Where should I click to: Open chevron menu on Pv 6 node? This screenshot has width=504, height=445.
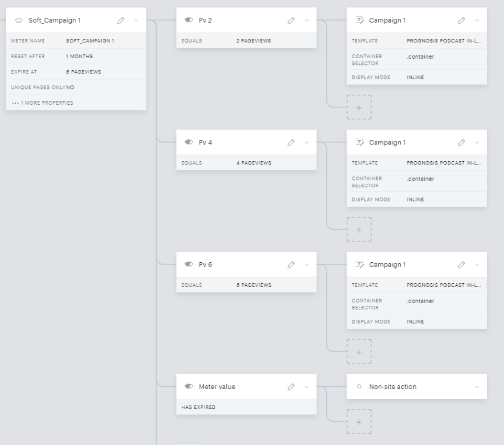pyautogui.click(x=306, y=264)
